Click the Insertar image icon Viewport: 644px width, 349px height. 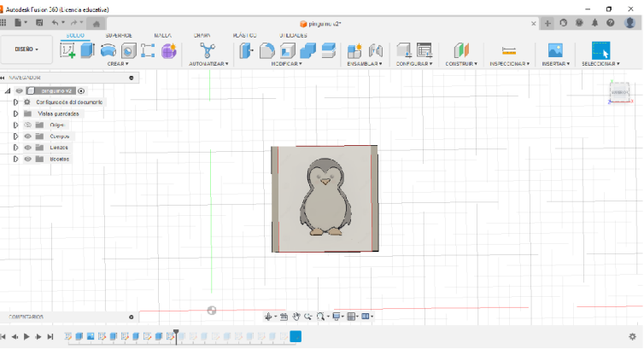pos(555,50)
